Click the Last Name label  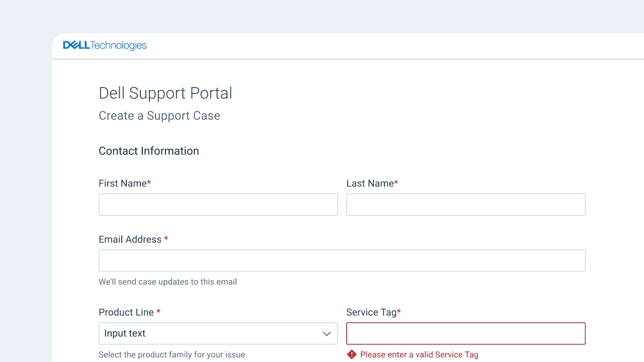point(372,184)
